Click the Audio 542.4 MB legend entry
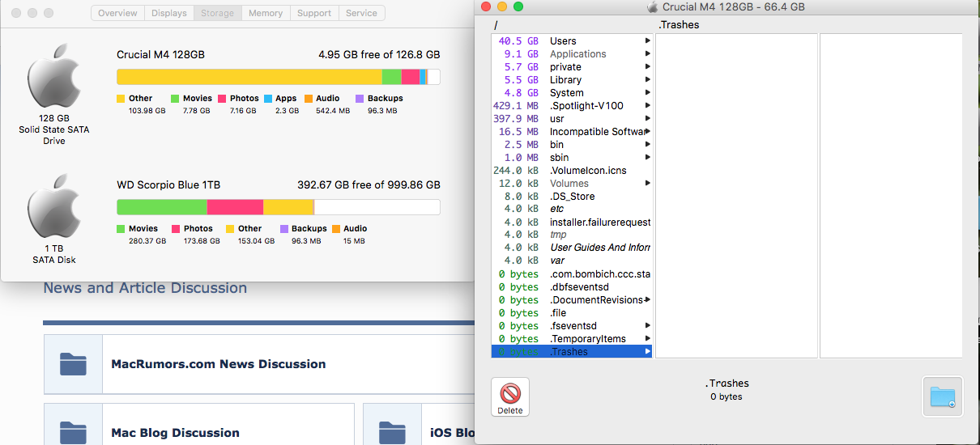The width and height of the screenshot is (980, 445). click(x=327, y=104)
